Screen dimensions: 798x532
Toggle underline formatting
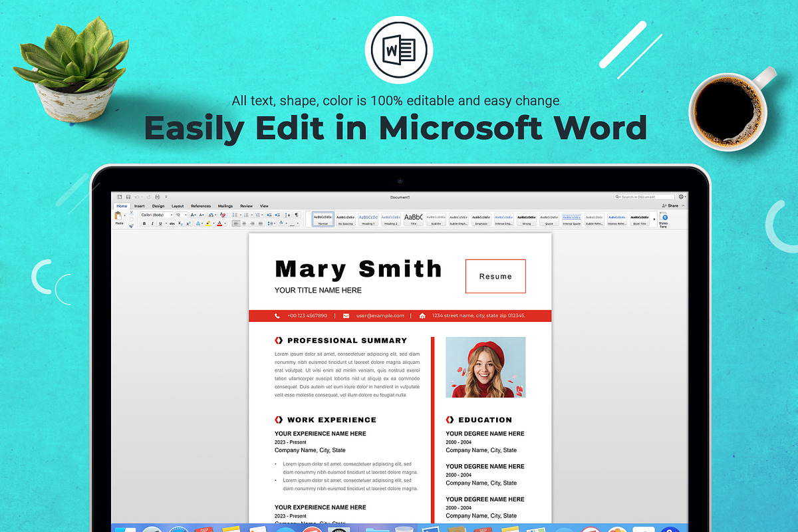(160, 223)
